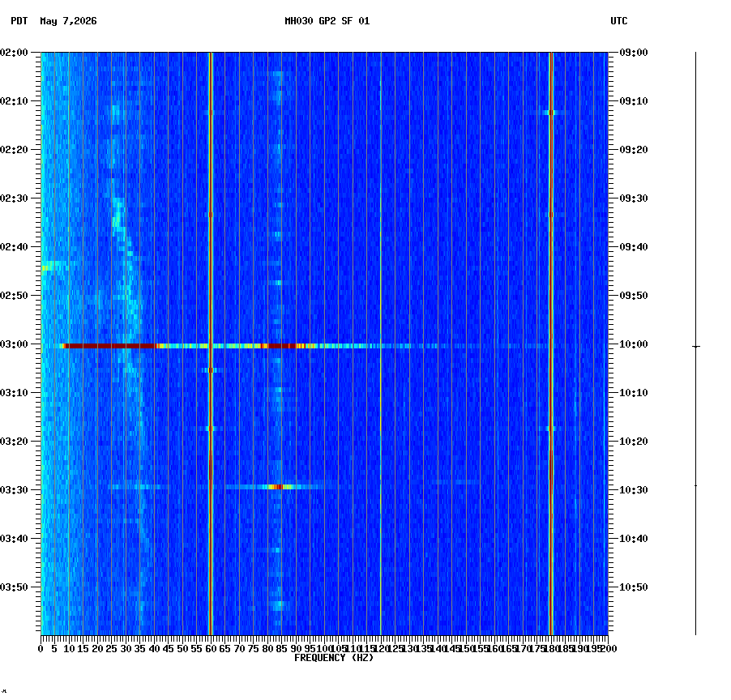The width and height of the screenshot is (731, 700).
Task: Click the 03:40 PDT time label
Action: point(14,539)
